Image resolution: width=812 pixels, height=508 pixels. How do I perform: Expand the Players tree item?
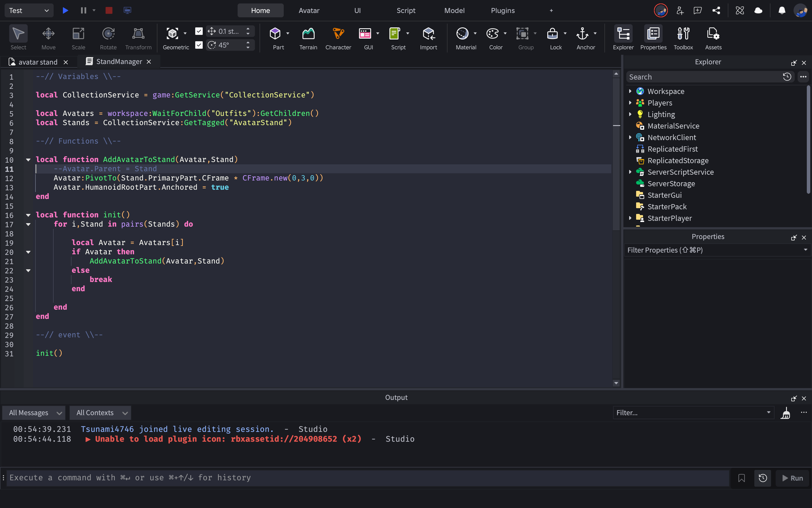coord(630,103)
